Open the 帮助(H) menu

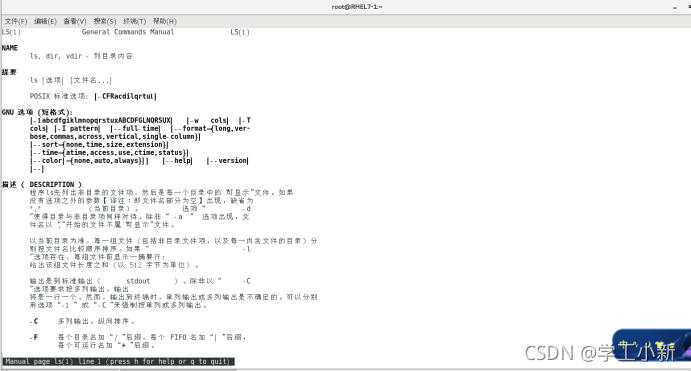coord(165,21)
